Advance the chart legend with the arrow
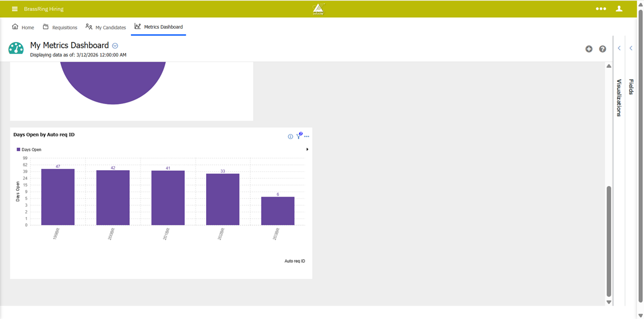The width and height of the screenshot is (644, 319). tap(308, 149)
